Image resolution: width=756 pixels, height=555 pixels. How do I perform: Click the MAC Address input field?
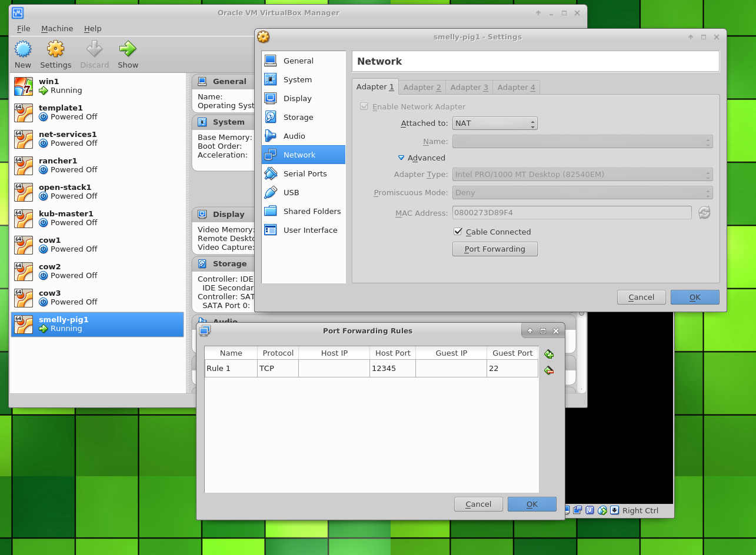(572, 212)
